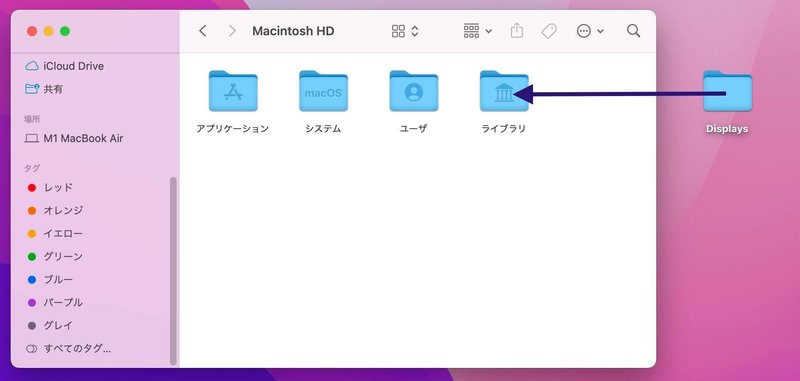This screenshot has width=800, height=381.
Task: Filter by the パープル tag
Action: pyautogui.click(x=55, y=302)
